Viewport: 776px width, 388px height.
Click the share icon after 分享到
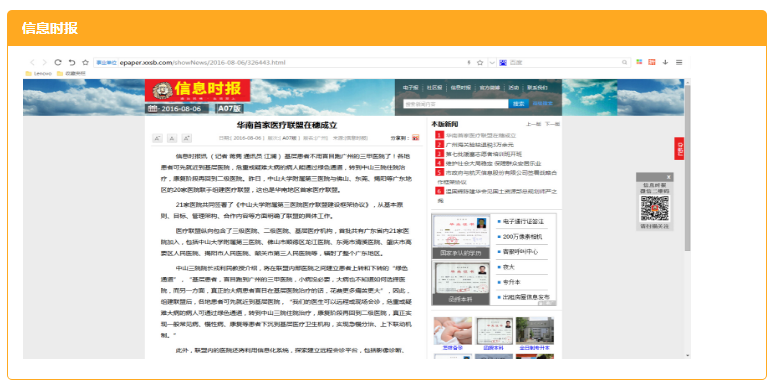tap(416, 138)
